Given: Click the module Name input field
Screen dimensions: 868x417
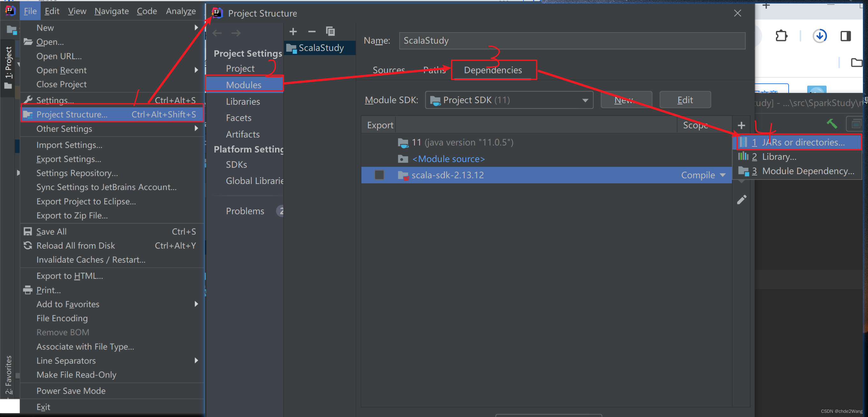Looking at the screenshot, I should tap(572, 41).
